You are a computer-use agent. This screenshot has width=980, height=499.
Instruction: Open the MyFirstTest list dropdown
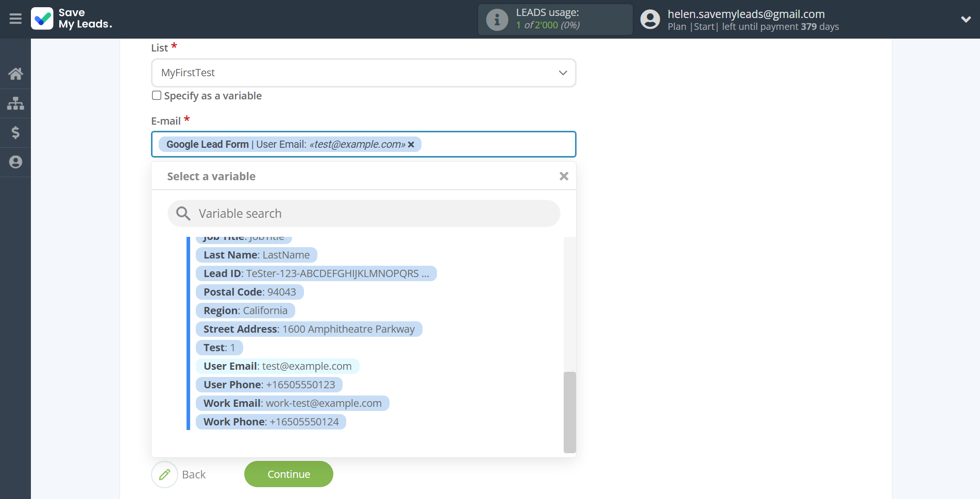click(363, 73)
